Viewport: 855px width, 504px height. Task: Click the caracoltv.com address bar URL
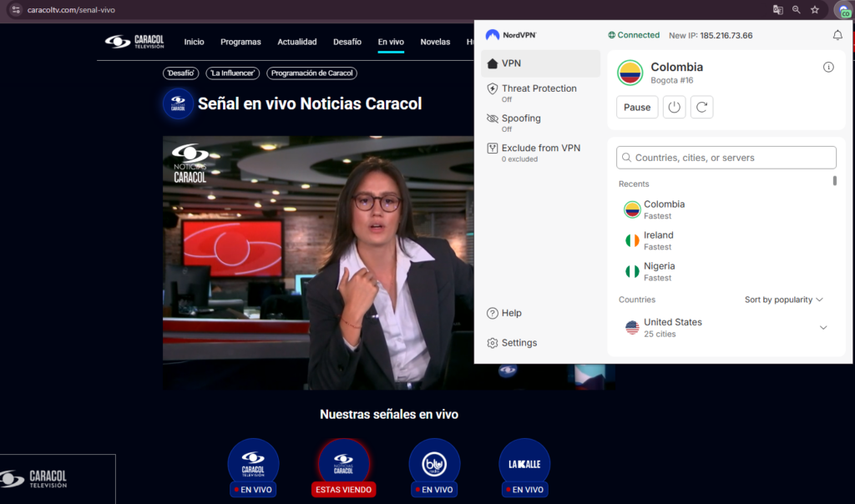(71, 10)
